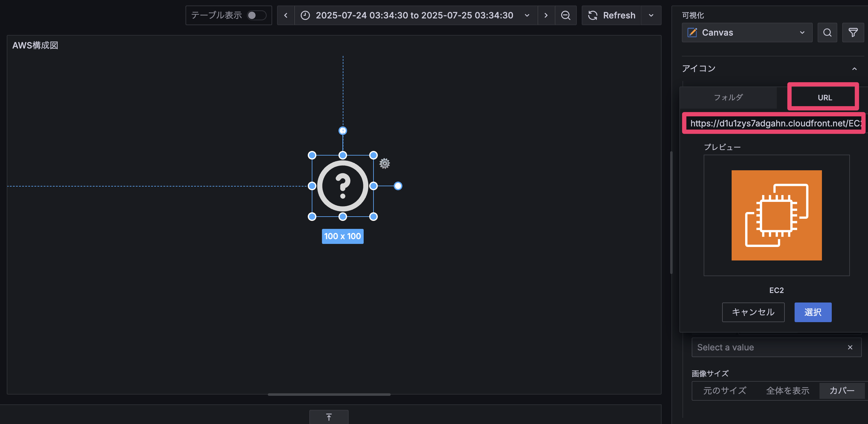
Task: Open the Select a value dropdown
Action: [768, 347]
